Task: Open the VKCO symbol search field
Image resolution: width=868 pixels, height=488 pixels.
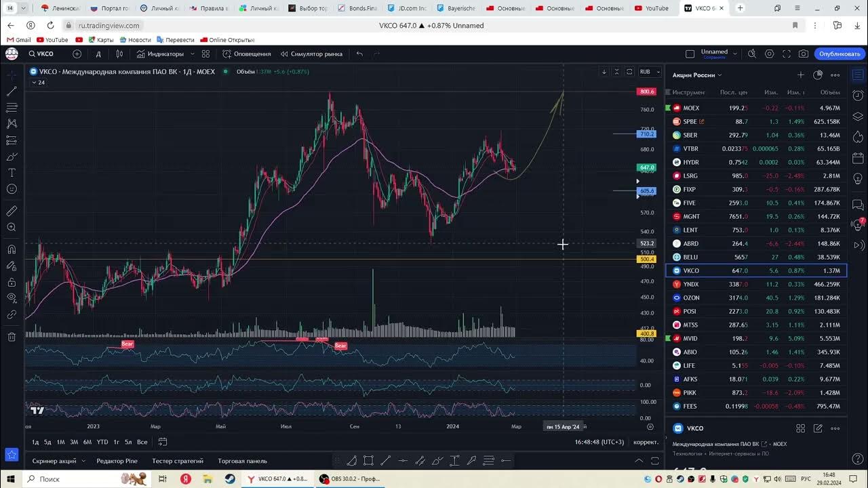Action: 42,54
